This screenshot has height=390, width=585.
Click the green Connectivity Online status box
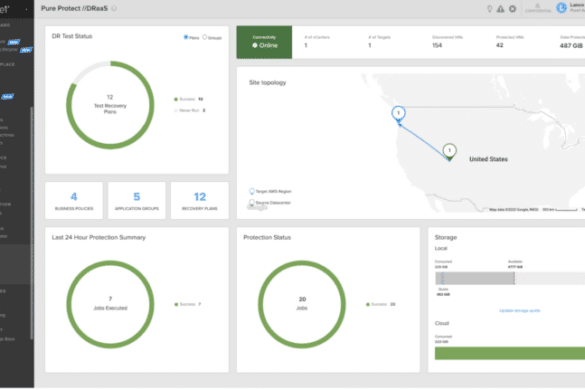click(264, 42)
